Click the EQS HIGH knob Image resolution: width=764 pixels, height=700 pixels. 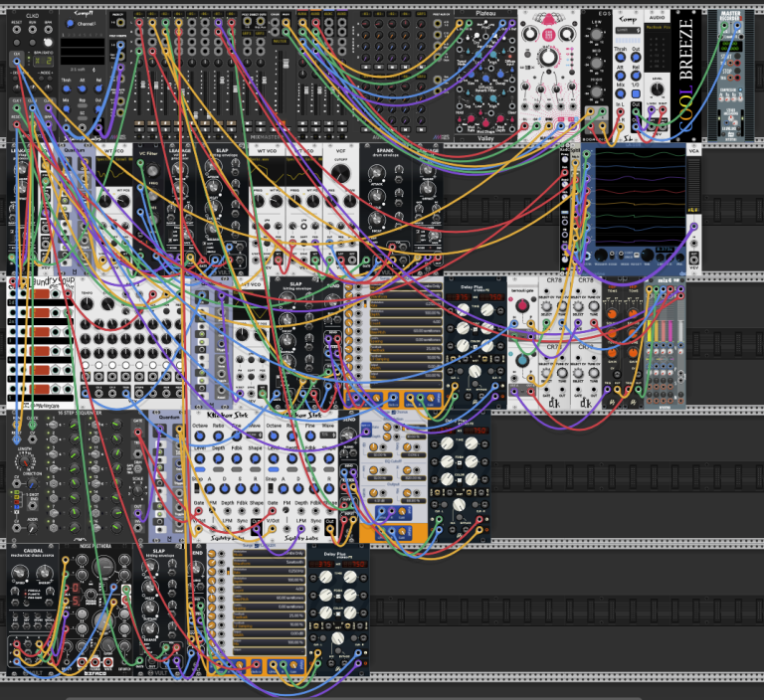(597, 91)
